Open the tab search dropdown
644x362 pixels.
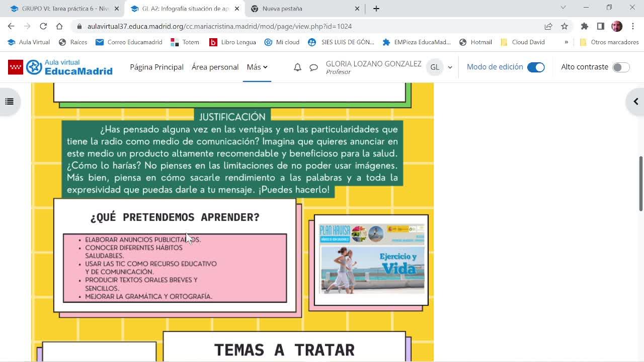click(563, 8)
